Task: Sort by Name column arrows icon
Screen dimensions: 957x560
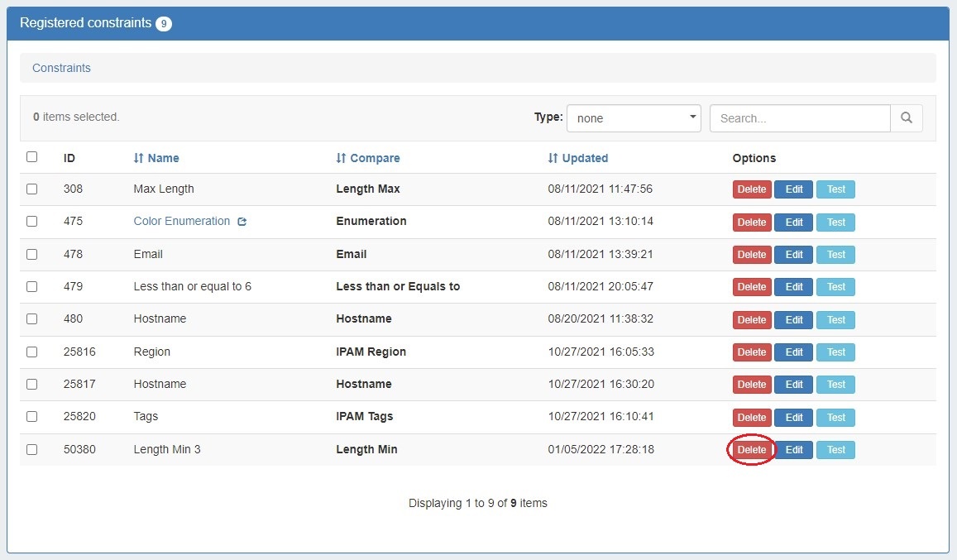Action: tap(139, 158)
